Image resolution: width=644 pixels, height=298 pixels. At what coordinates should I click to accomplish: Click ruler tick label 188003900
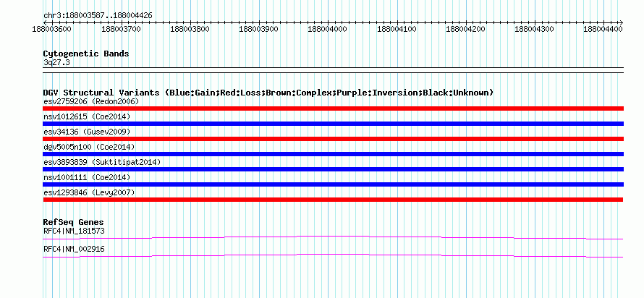point(258,29)
